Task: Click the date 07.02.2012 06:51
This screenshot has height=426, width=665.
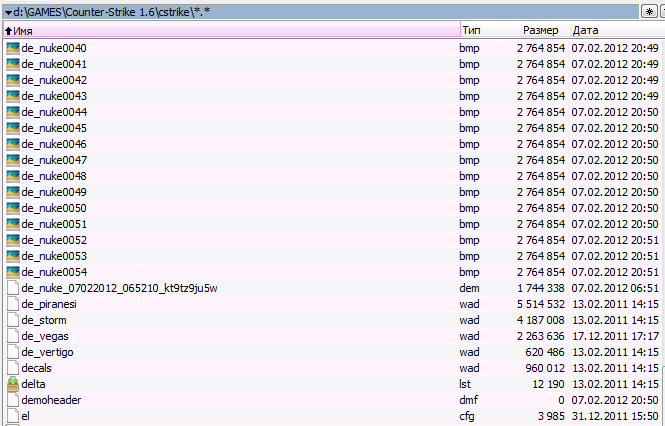Action: pyautogui.click(x=615, y=288)
